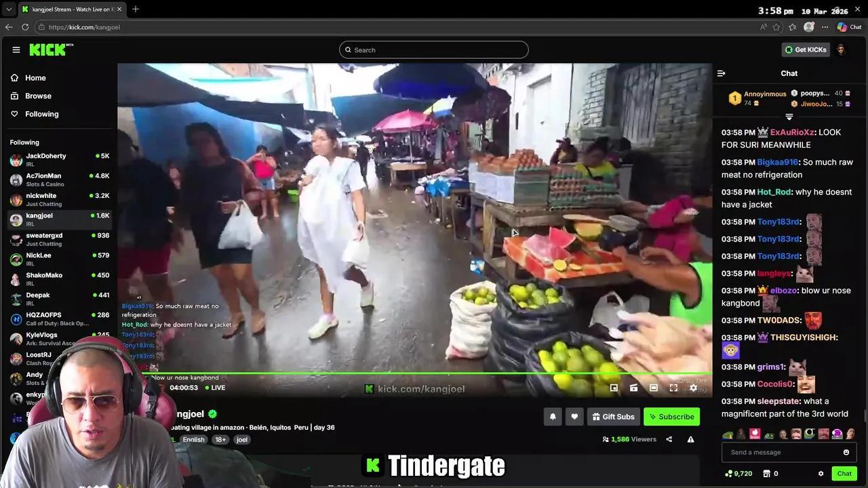Toggle the heart follow button
This screenshot has width=868, height=488.
tap(574, 417)
